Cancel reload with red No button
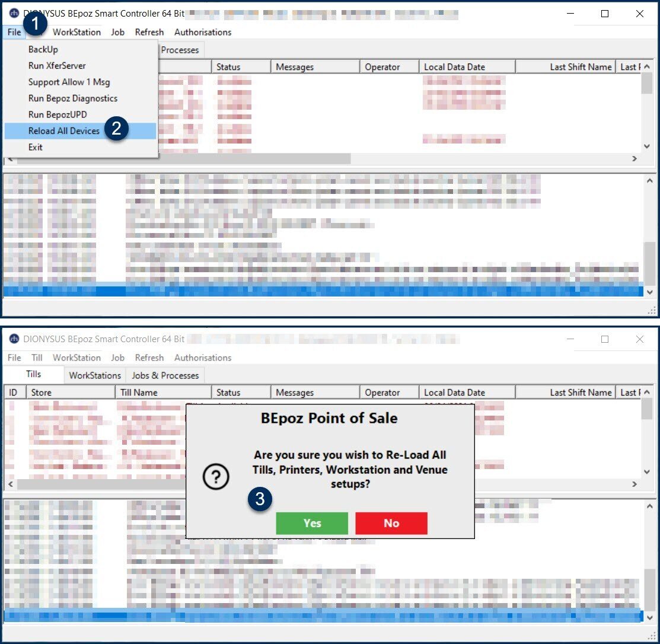This screenshot has width=660, height=644. pyautogui.click(x=391, y=523)
